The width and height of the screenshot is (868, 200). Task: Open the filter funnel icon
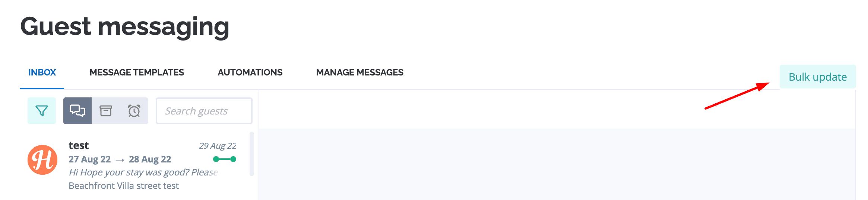[42, 111]
